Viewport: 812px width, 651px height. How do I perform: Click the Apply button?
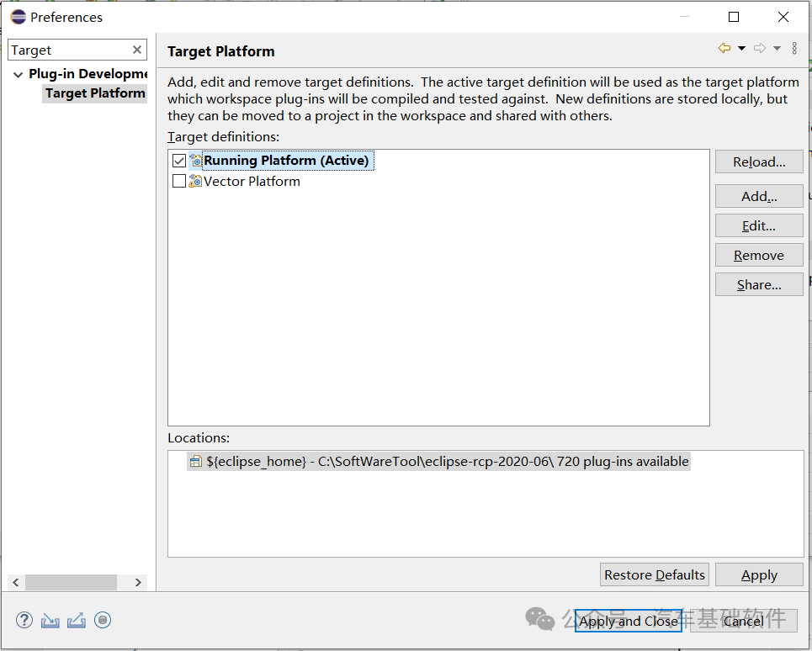point(759,575)
